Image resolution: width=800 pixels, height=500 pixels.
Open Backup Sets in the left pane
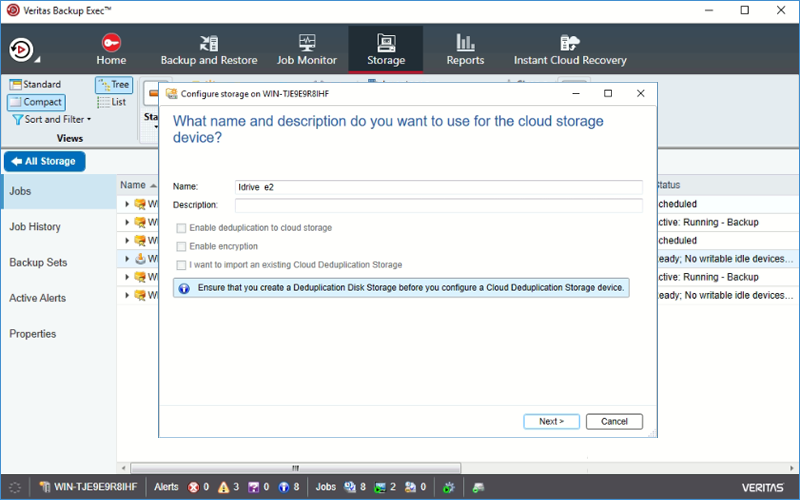coord(58,262)
